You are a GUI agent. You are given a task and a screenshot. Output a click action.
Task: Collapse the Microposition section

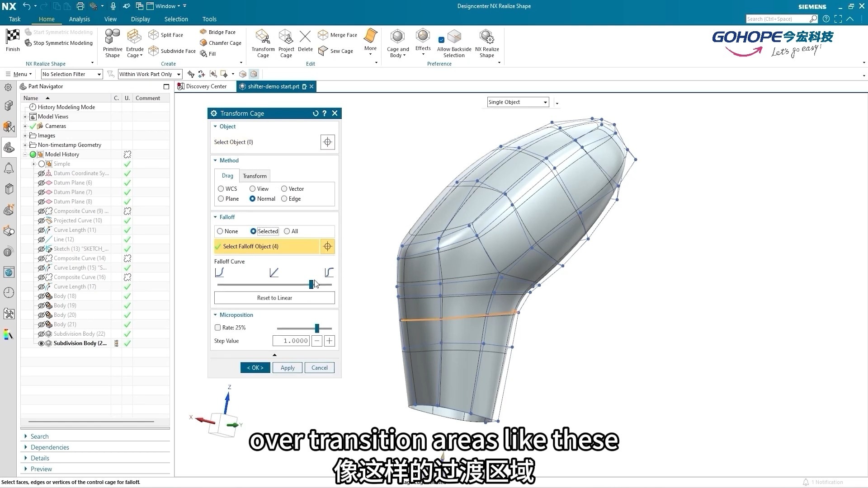pyautogui.click(x=216, y=315)
